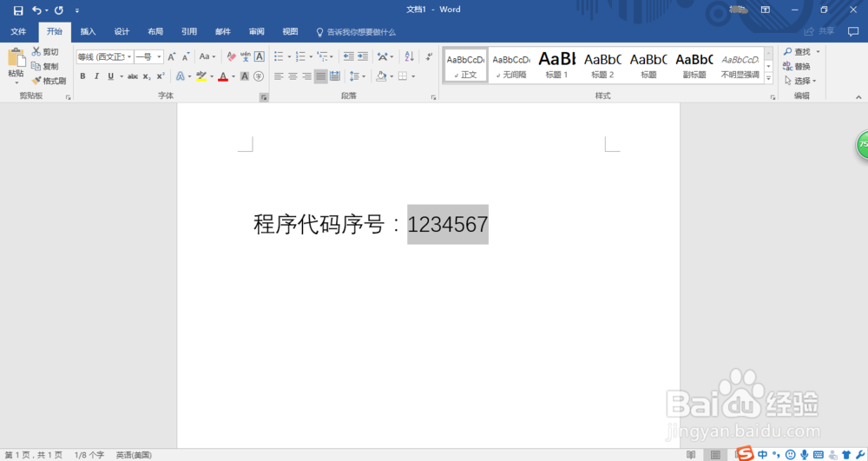Toggle justify alignment

(320, 76)
